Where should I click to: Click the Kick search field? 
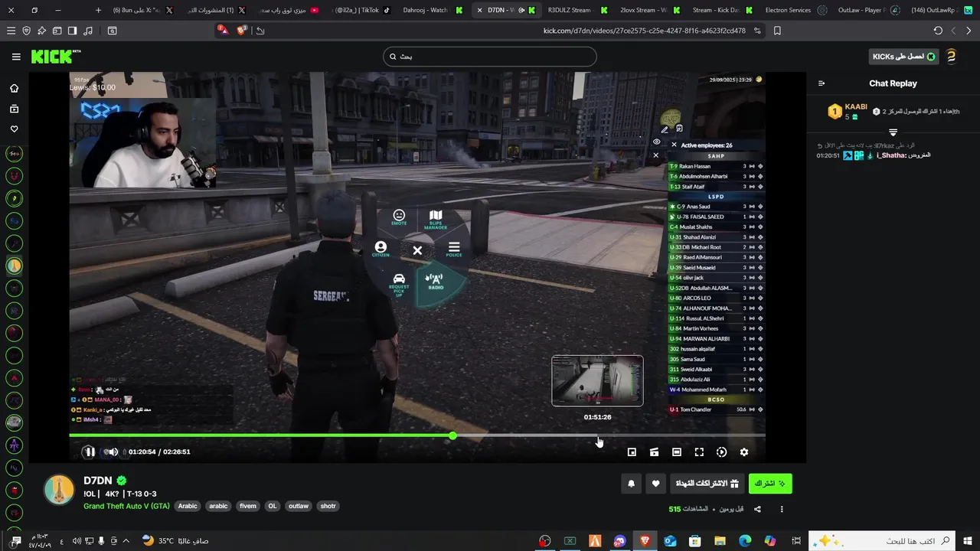[489, 57]
